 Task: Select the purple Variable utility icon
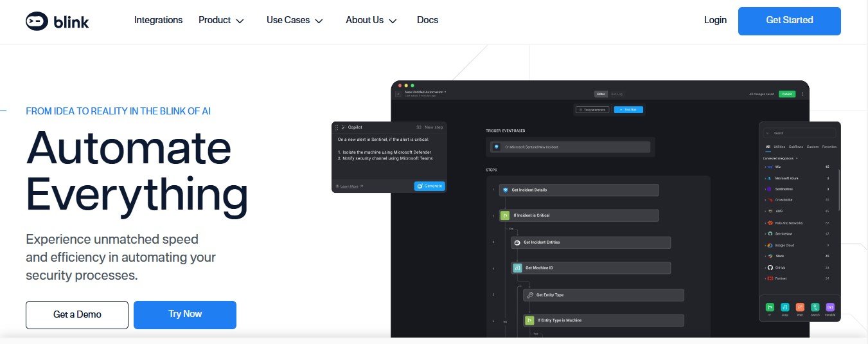(x=829, y=307)
